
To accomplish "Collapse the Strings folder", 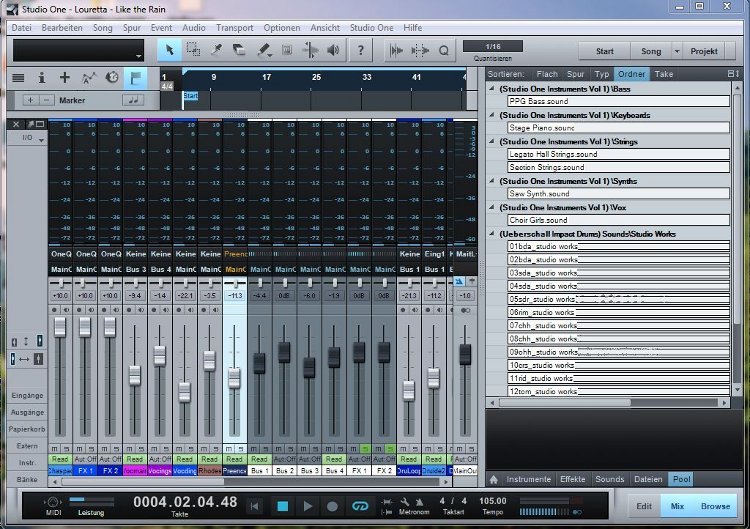I will [x=492, y=141].
